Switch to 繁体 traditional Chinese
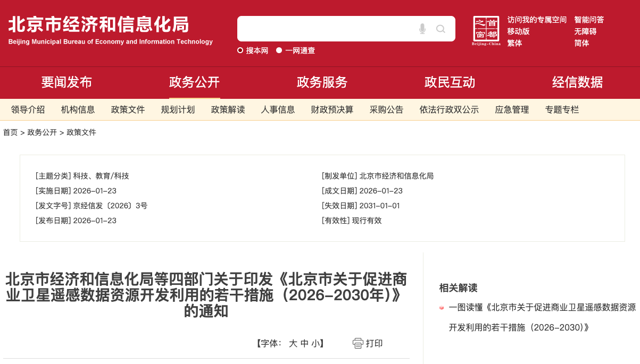Image resolution: width=640 pixels, height=364 pixels. click(x=514, y=43)
